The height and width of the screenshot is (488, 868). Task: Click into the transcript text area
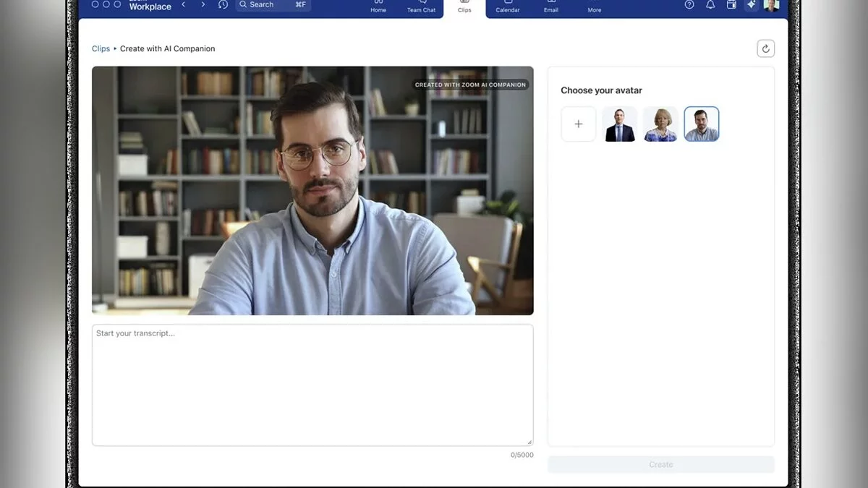pos(312,385)
